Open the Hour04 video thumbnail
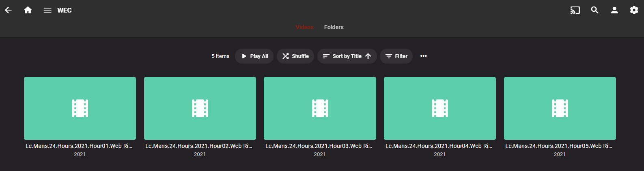644x171 pixels. 440,108
